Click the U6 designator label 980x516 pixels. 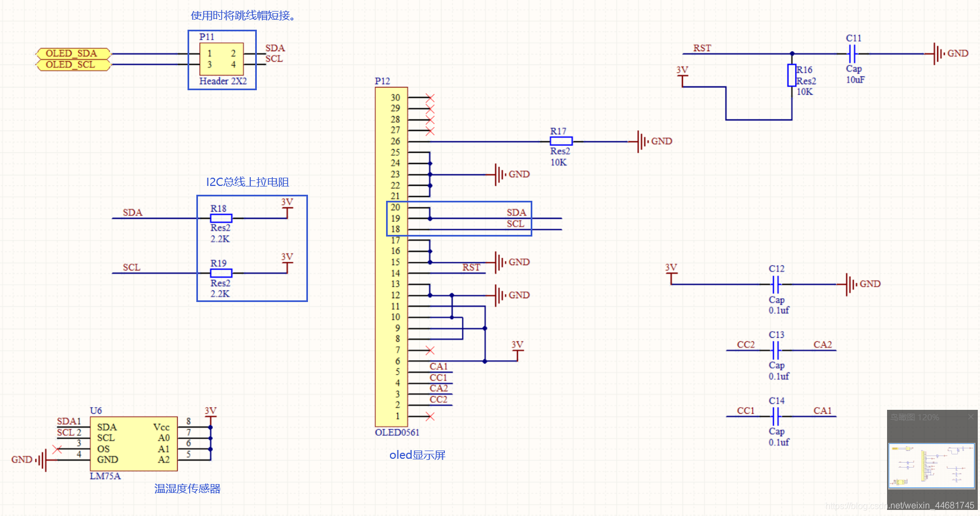click(96, 411)
